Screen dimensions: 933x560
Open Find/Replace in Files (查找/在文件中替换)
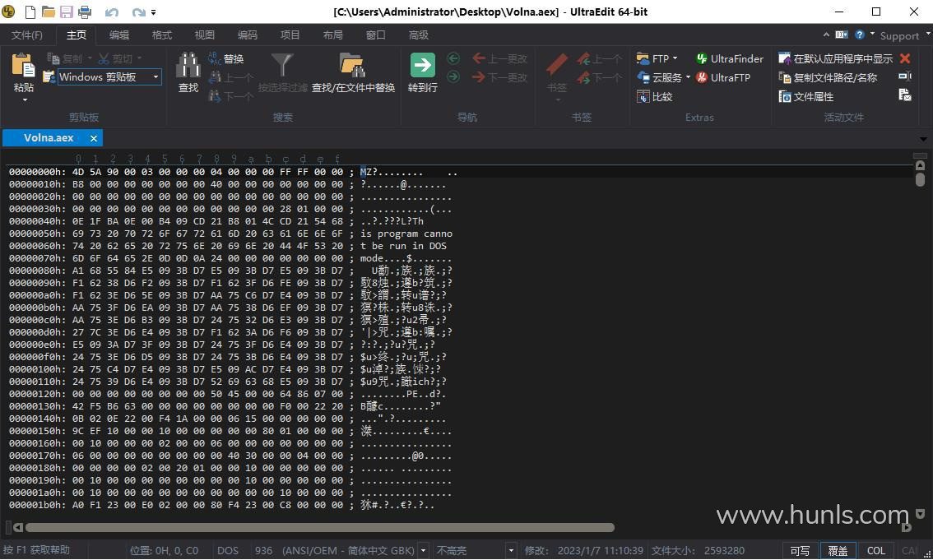[353, 72]
